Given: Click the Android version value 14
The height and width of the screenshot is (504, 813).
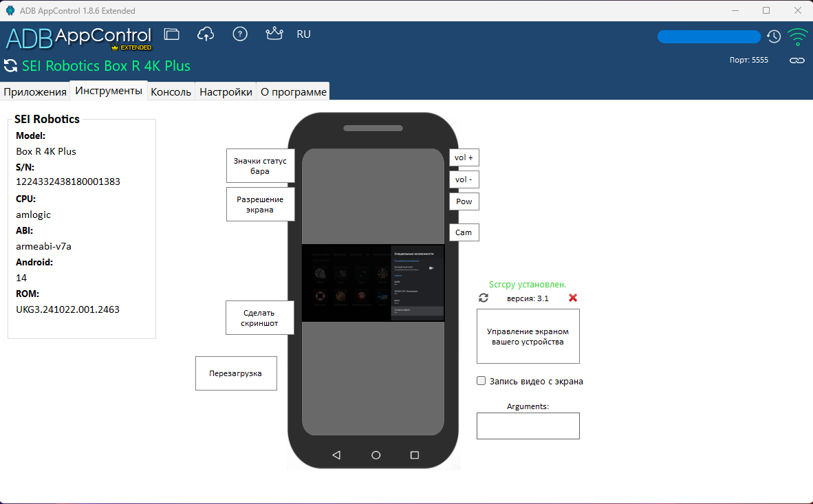Looking at the screenshot, I should (x=21, y=278).
